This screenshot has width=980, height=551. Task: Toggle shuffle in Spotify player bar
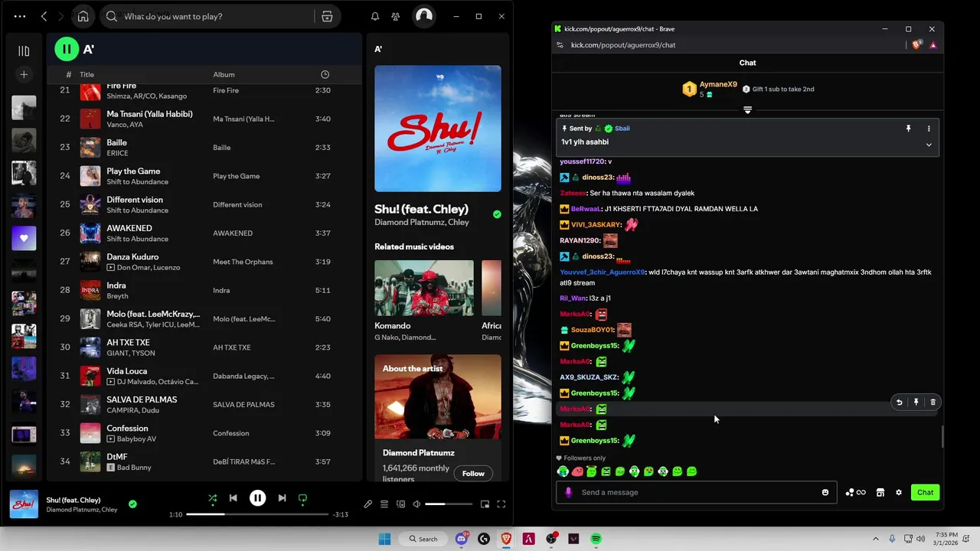pyautogui.click(x=213, y=498)
